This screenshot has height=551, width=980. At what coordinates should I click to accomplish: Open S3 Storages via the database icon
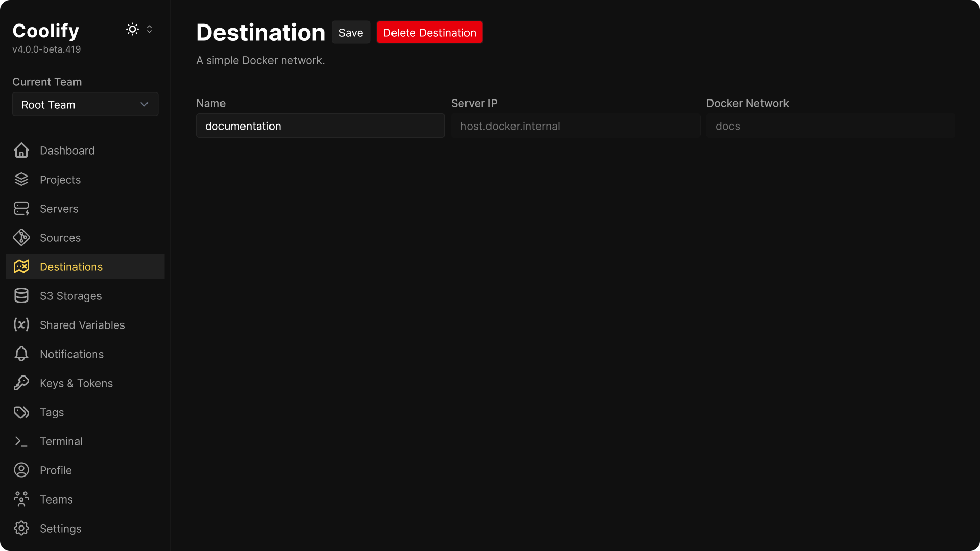pyautogui.click(x=21, y=295)
